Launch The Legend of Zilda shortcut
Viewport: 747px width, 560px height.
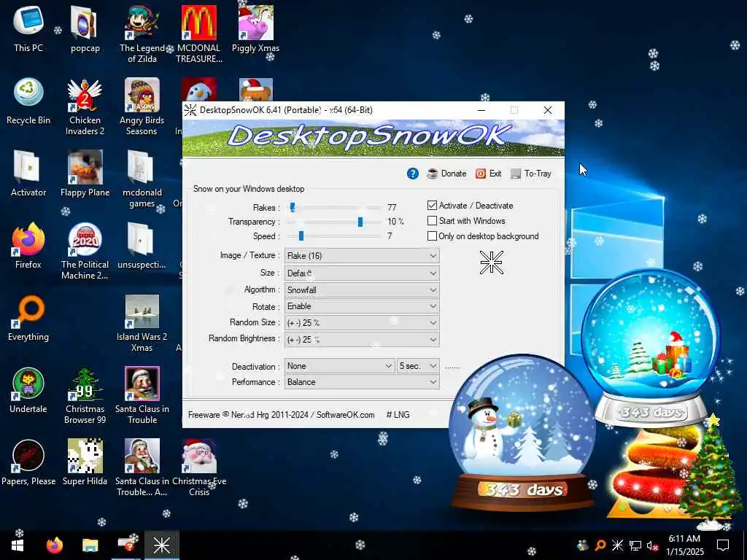pos(142,34)
